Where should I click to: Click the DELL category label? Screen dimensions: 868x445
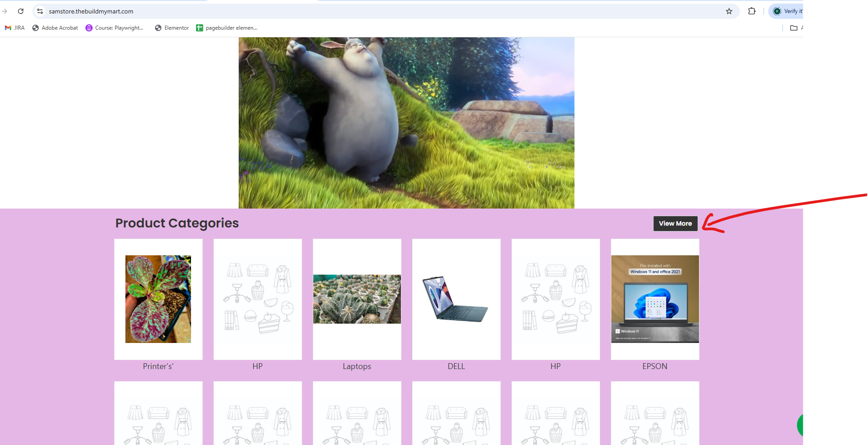456,366
